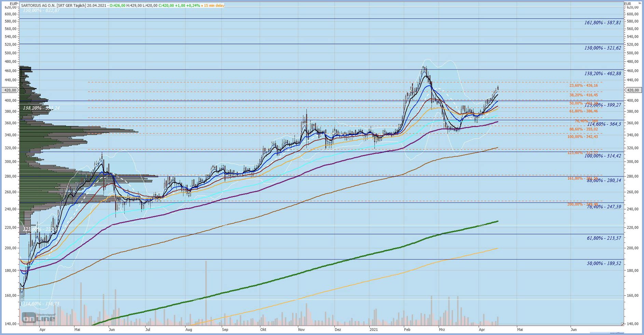Click the 420,00 price marker on right axis

pos(633,90)
